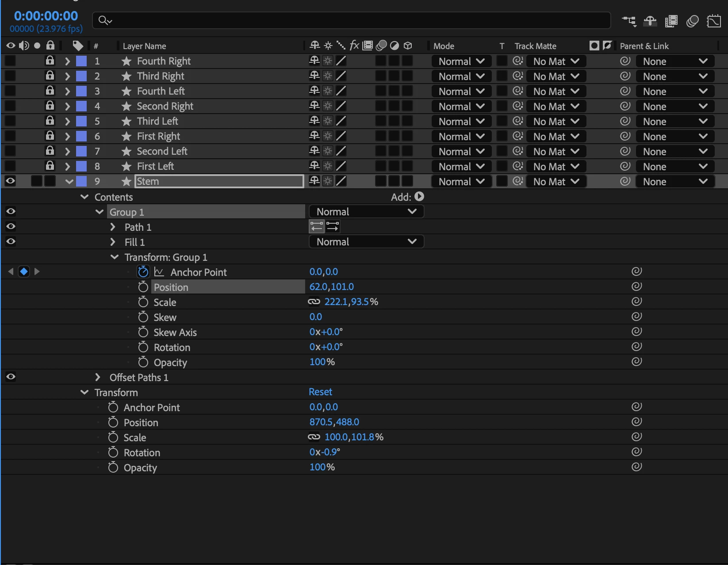Open the Group 1 blend mode dropdown
This screenshot has height=565, width=728.
366,212
